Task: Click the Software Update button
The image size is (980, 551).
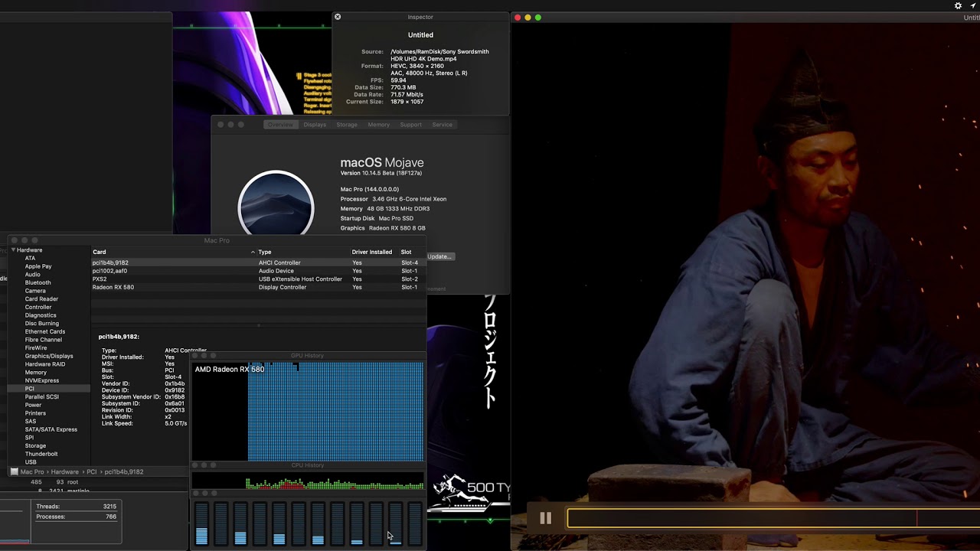Action: tap(440, 256)
